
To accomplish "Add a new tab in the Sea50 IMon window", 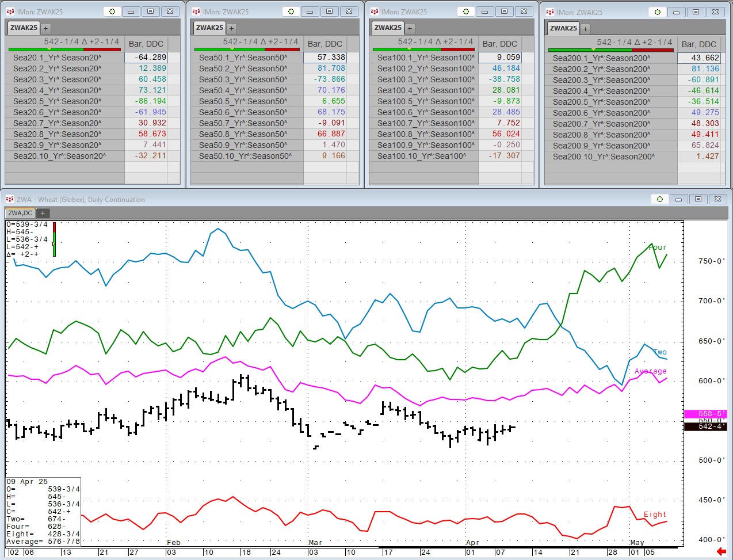I will pos(231,28).
